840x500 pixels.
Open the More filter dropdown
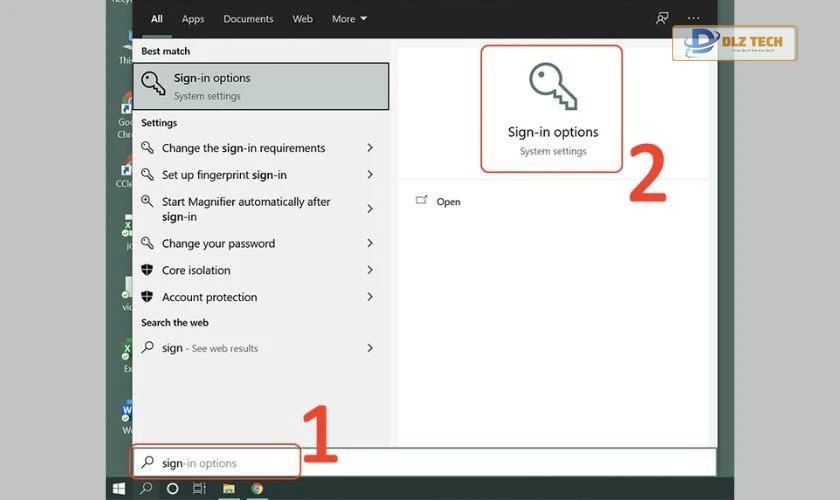pyautogui.click(x=349, y=19)
